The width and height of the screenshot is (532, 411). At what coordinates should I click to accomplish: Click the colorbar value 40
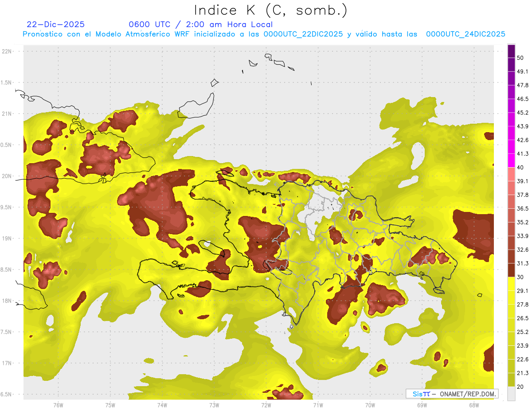[520, 168]
